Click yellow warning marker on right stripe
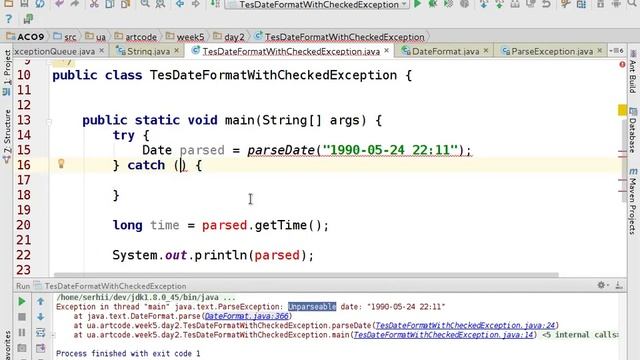 pos(622,110)
